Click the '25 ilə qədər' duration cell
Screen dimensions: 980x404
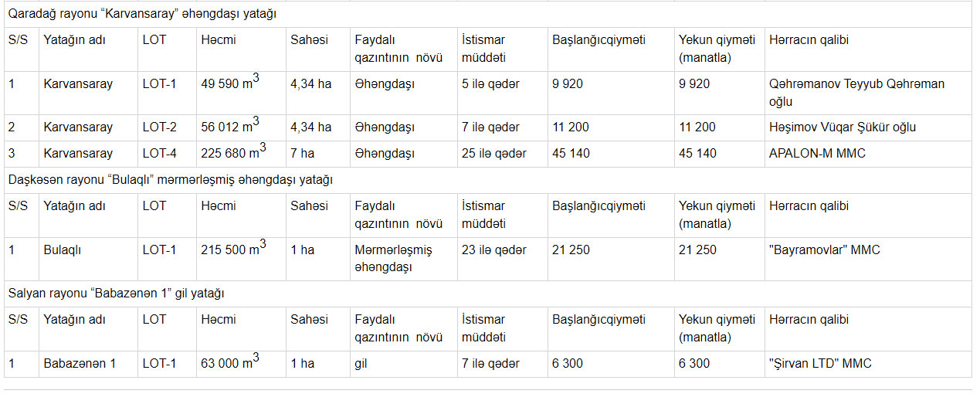coord(493,154)
